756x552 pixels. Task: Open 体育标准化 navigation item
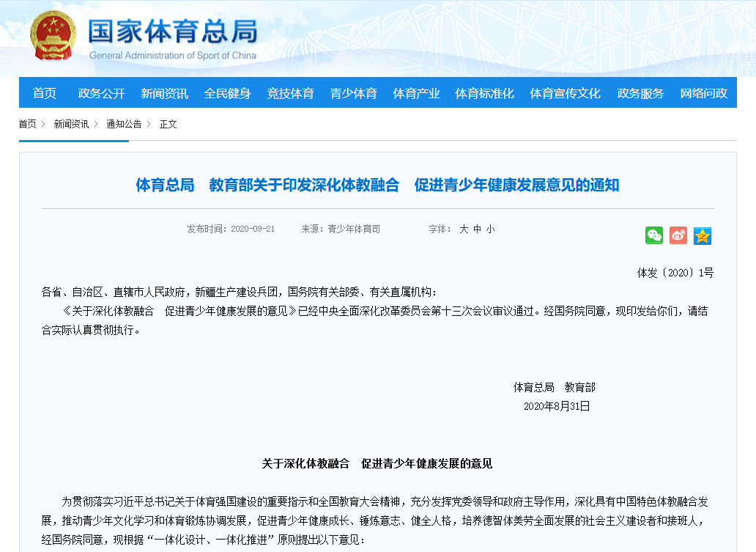[484, 93]
